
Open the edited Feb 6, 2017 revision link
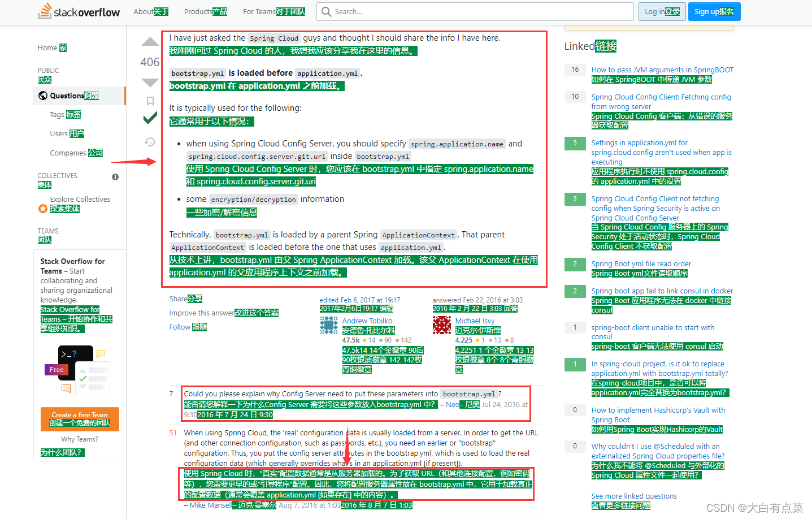click(360, 300)
